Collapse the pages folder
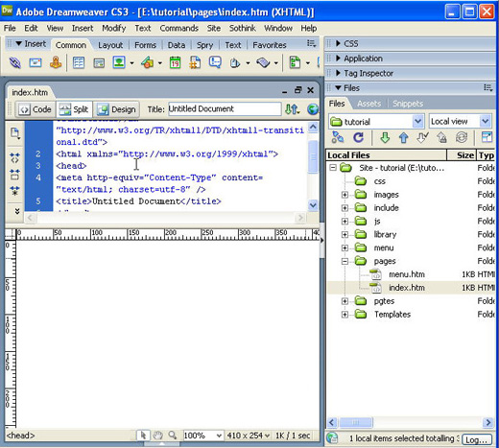 pyautogui.click(x=345, y=261)
